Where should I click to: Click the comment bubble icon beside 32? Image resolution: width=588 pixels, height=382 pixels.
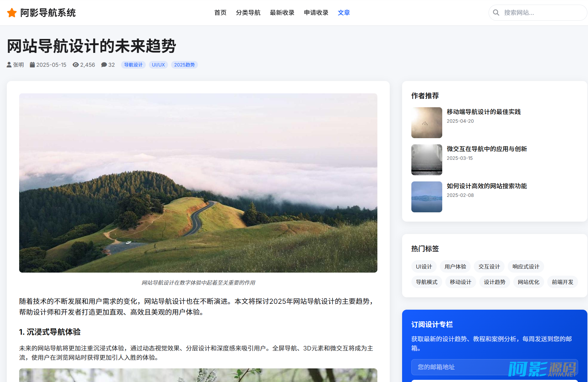104,65
